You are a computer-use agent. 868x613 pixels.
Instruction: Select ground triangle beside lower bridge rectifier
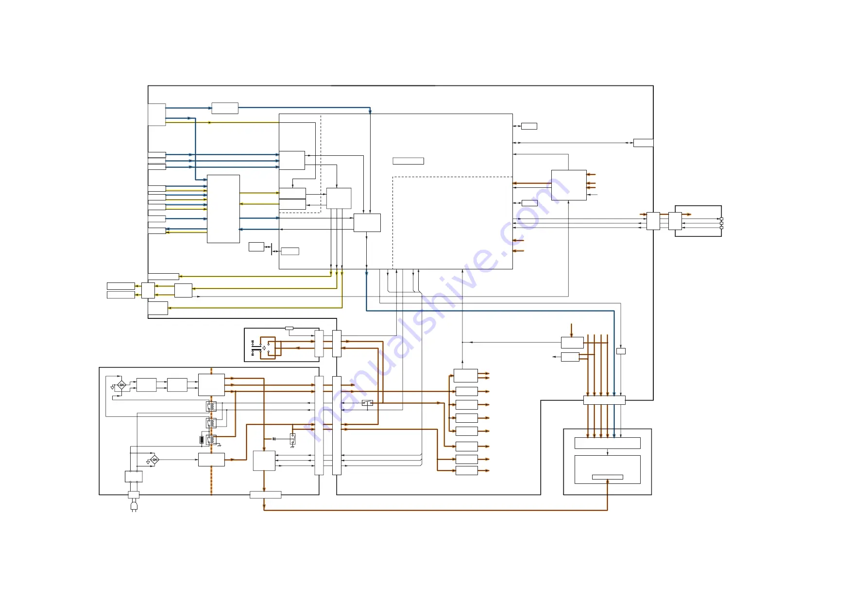148,462
